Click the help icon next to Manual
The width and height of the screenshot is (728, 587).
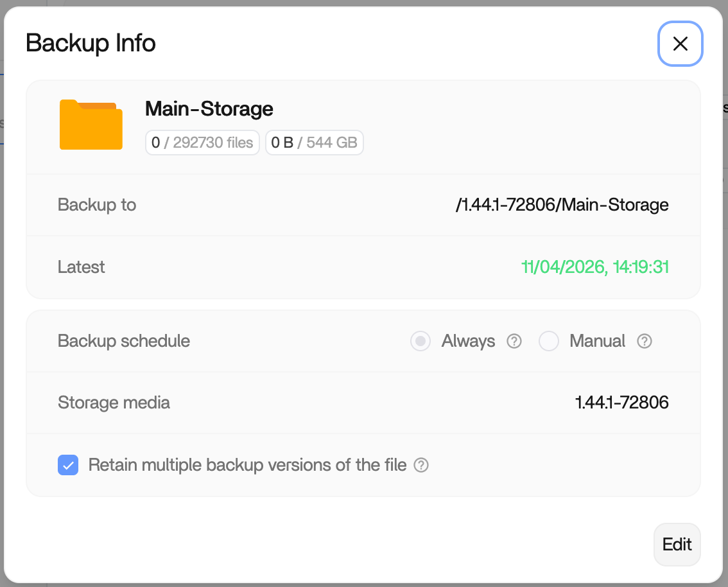tap(644, 341)
